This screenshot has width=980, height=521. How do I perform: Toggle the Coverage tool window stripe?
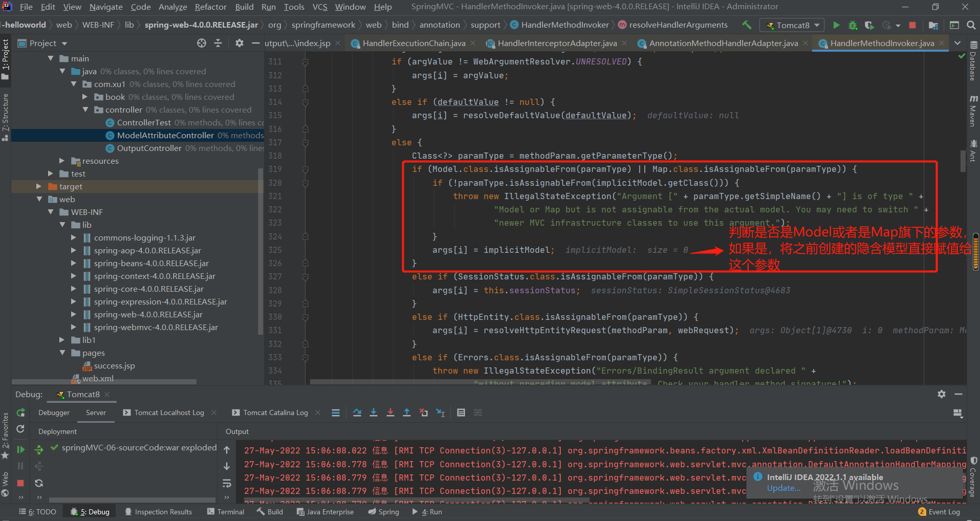(973, 477)
